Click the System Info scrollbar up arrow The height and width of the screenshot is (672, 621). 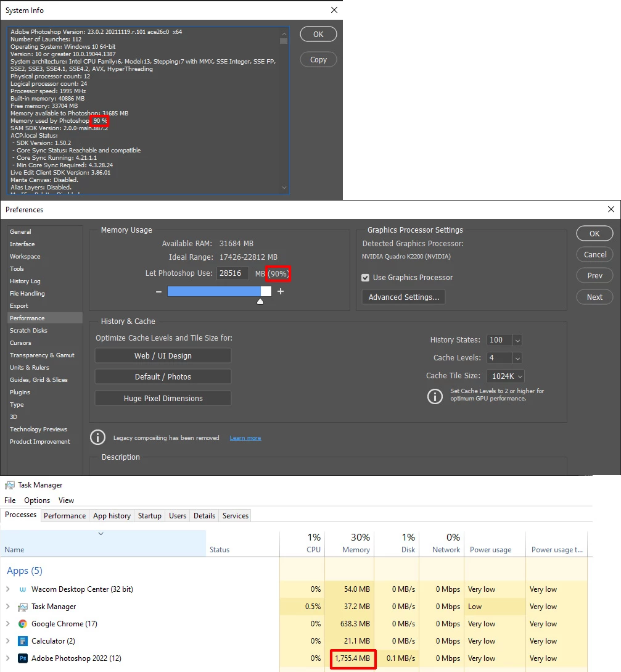[x=284, y=33]
